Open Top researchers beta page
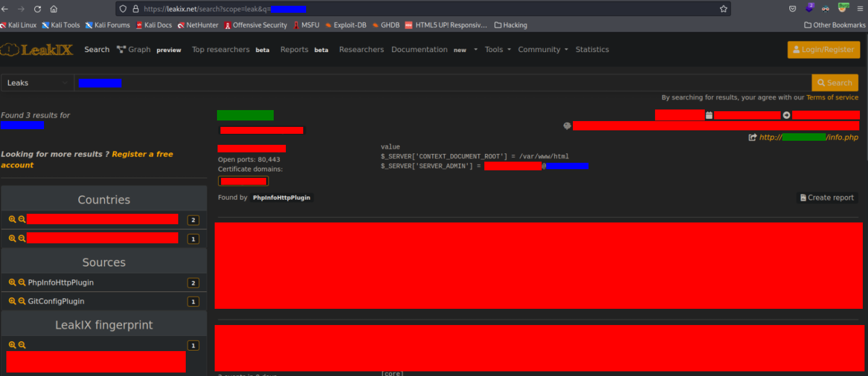The width and height of the screenshot is (868, 376). 231,50
